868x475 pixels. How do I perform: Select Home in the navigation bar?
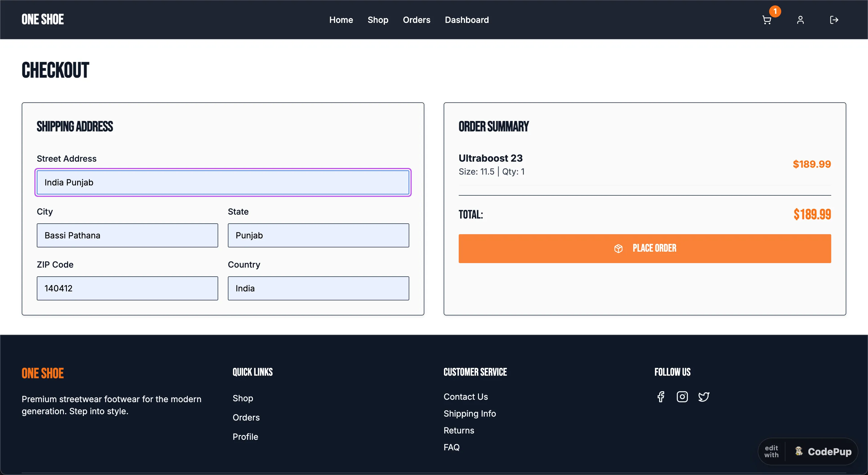341,20
